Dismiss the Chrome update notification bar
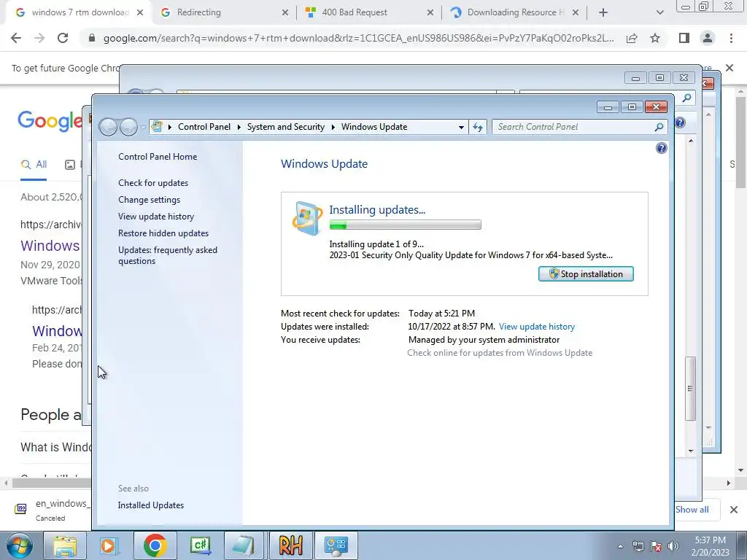The height and width of the screenshot is (560, 747). 729,68
